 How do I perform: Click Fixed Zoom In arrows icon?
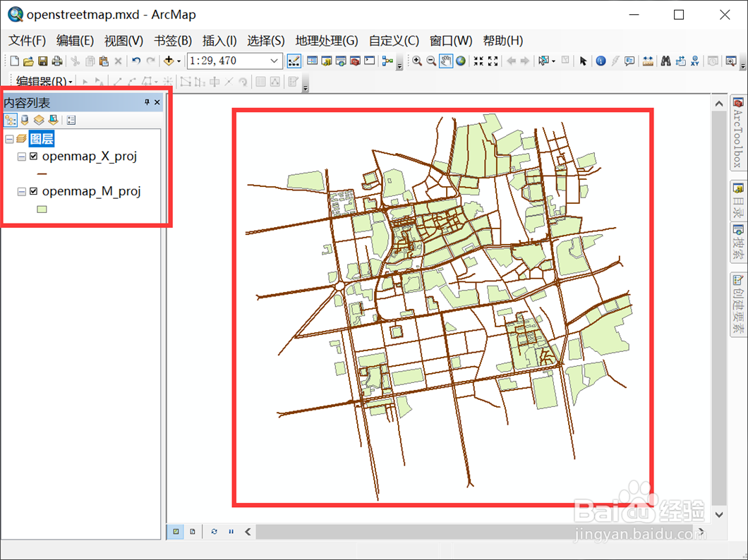click(x=478, y=61)
